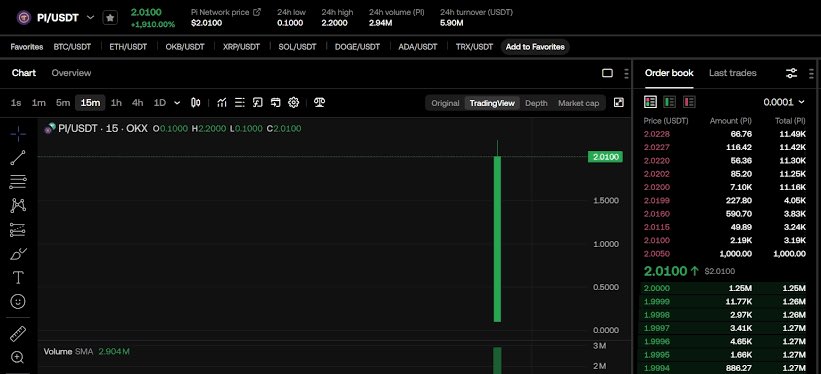
Task: Click the 2.0000 bid price row
Action: pyautogui.click(x=725, y=288)
